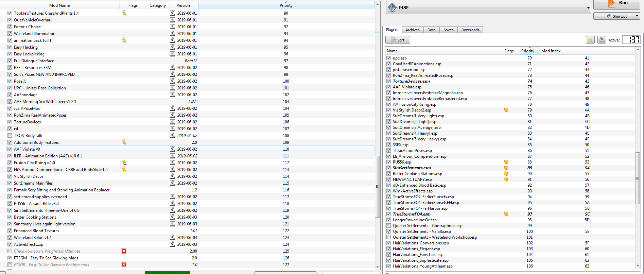The height and width of the screenshot is (274, 644).
Task: Click the version calendar icon for TBOS-BodyTalk
Action: pos(172,135)
